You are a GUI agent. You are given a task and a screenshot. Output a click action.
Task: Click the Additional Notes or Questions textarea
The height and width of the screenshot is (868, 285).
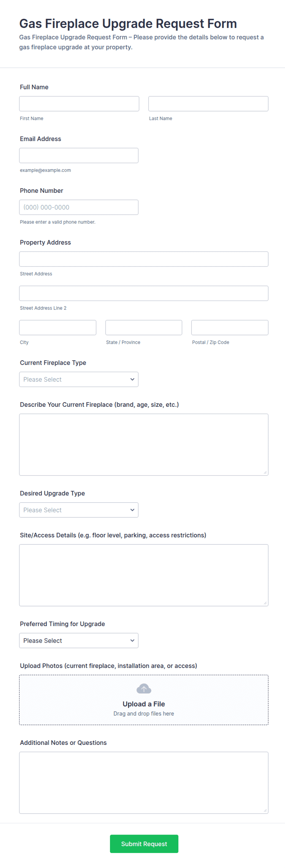(144, 782)
